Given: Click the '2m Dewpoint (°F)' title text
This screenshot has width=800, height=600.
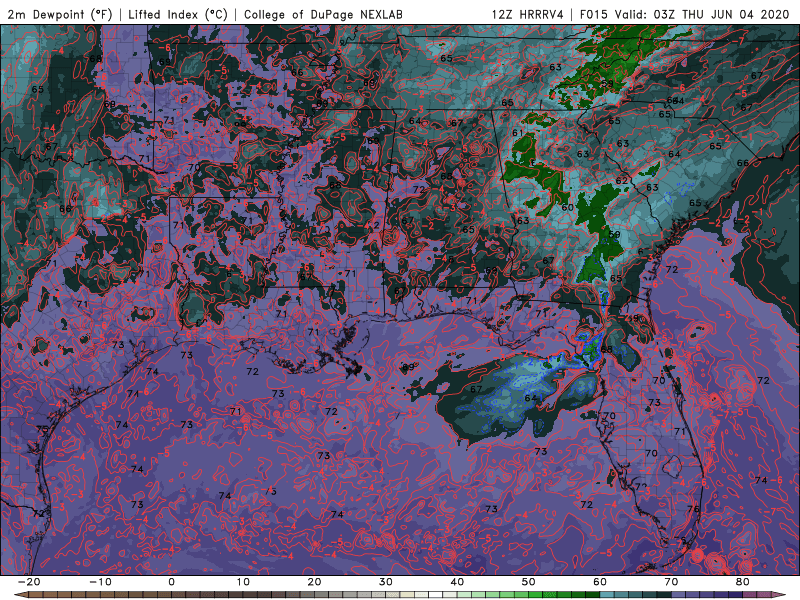Looking at the screenshot, I should pyautogui.click(x=60, y=14).
